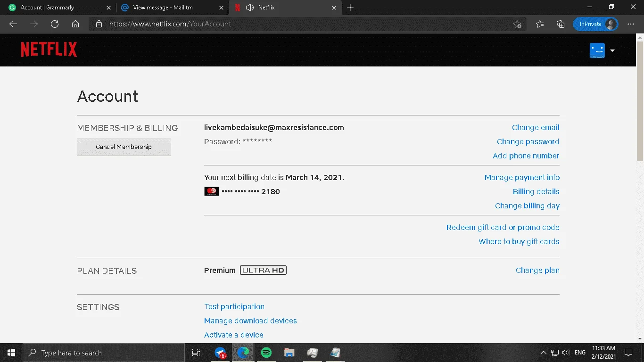Refresh the Netflix page
The image size is (644, 362).
[55, 24]
